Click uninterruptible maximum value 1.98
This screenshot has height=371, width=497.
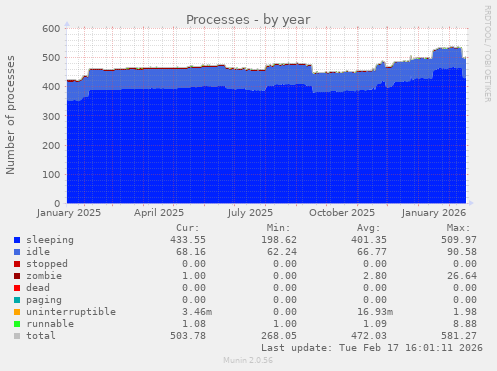pos(465,312)
